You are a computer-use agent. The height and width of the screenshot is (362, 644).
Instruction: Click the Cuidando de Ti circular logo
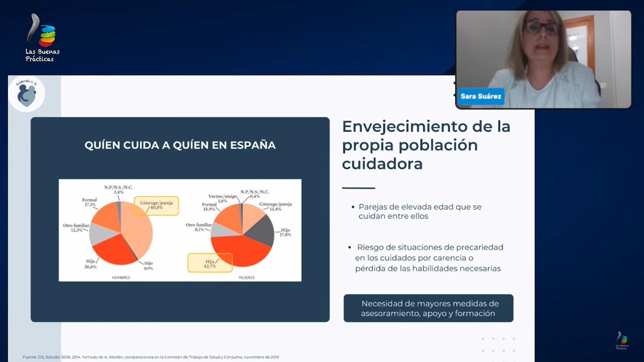point(27,93)
